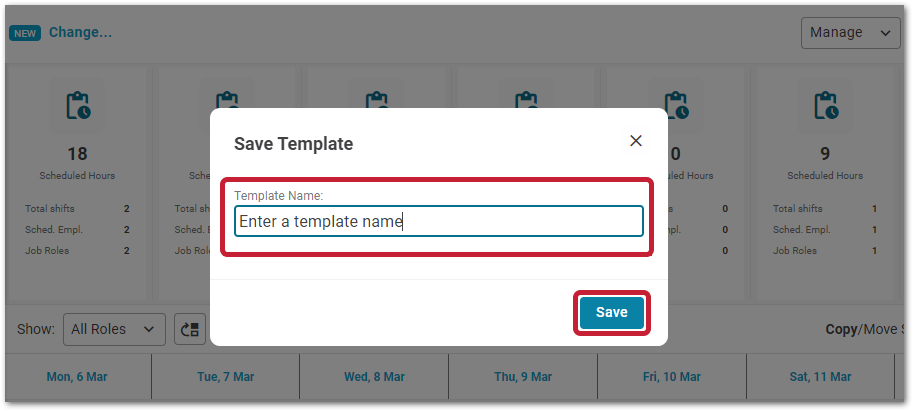Select the Tue, 7 Mar column header
The height and width of the screenshot is (411, 913).
point(226,377)
